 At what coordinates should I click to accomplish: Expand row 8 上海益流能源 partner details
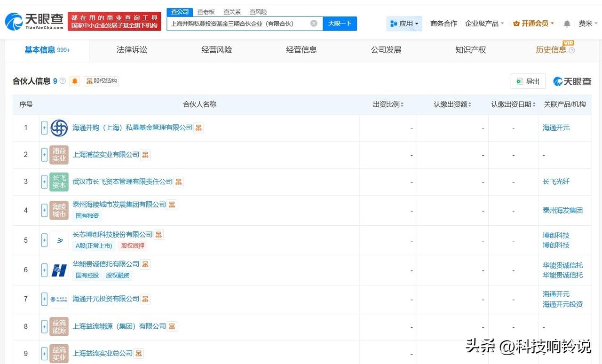(45, 326)
